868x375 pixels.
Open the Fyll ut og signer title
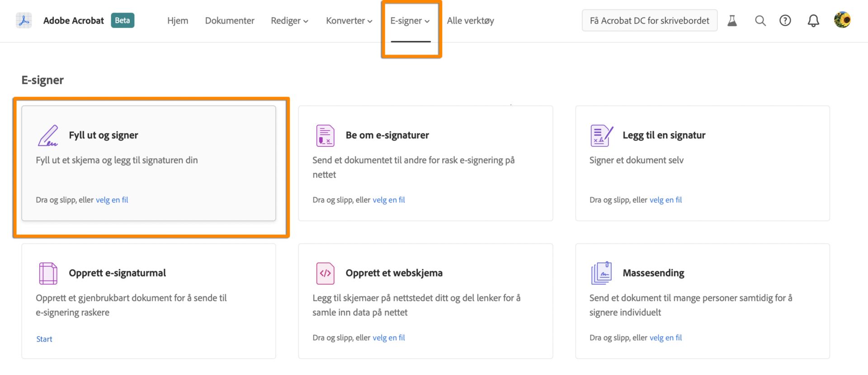[x=104, y=135]
